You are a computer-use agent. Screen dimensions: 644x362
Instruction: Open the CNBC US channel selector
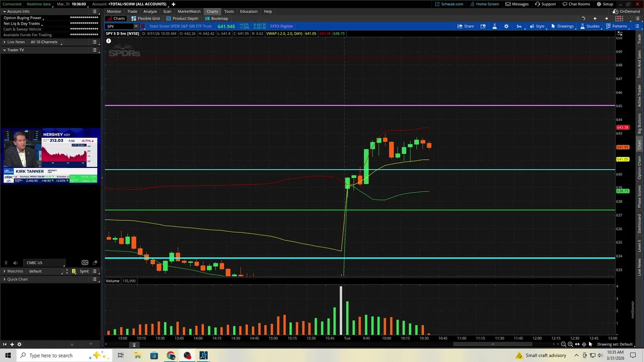[45, 262]
